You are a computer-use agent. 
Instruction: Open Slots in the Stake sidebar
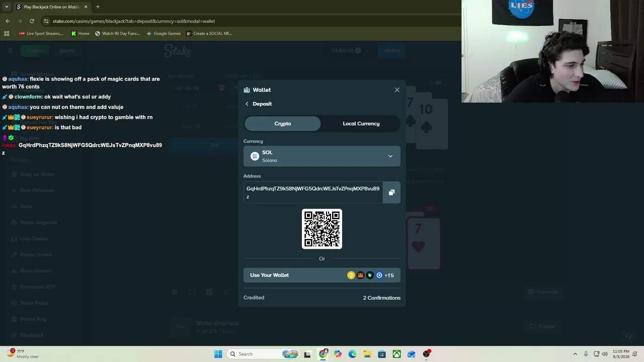[26, 207]
